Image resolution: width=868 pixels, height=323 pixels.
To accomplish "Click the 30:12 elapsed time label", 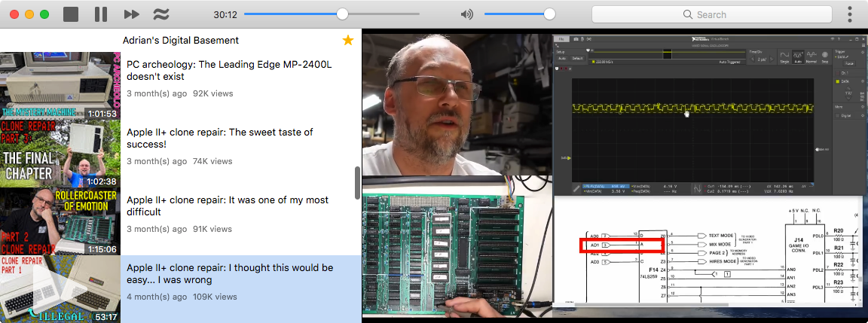I will click(225, 14).
